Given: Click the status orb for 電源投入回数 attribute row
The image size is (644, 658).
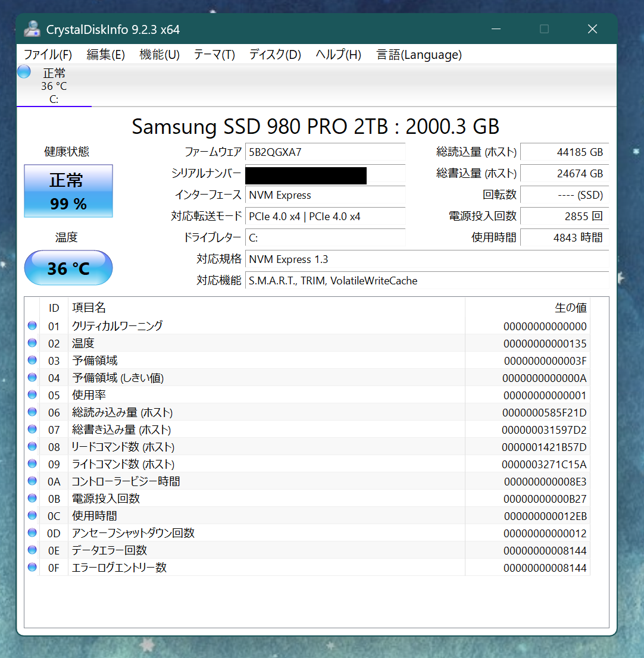Looking at the screenshot, I should 32,498.
